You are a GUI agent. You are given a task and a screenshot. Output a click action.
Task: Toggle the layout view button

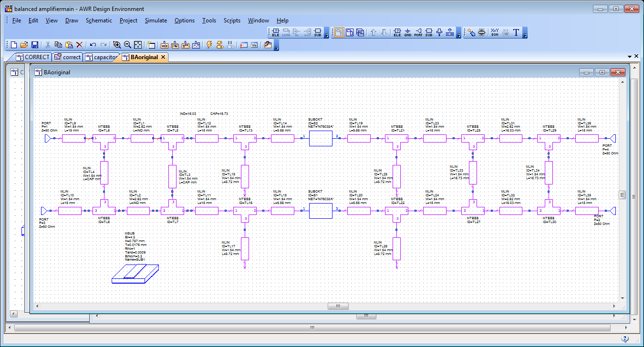pos(350,32)
